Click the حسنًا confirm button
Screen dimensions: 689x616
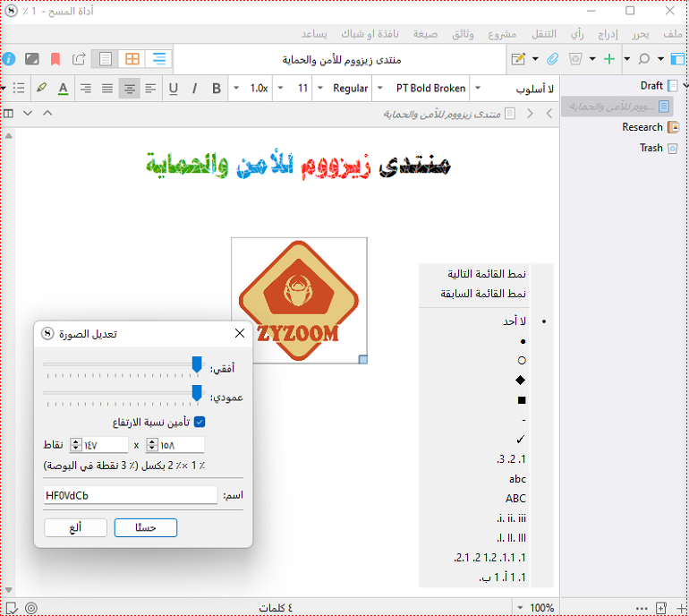click(x=146, y=527)
